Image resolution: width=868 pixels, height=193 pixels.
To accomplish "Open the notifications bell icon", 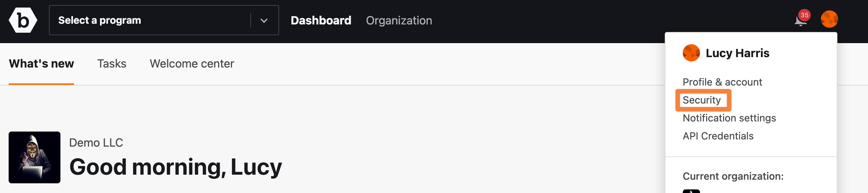I will [800, 20].
